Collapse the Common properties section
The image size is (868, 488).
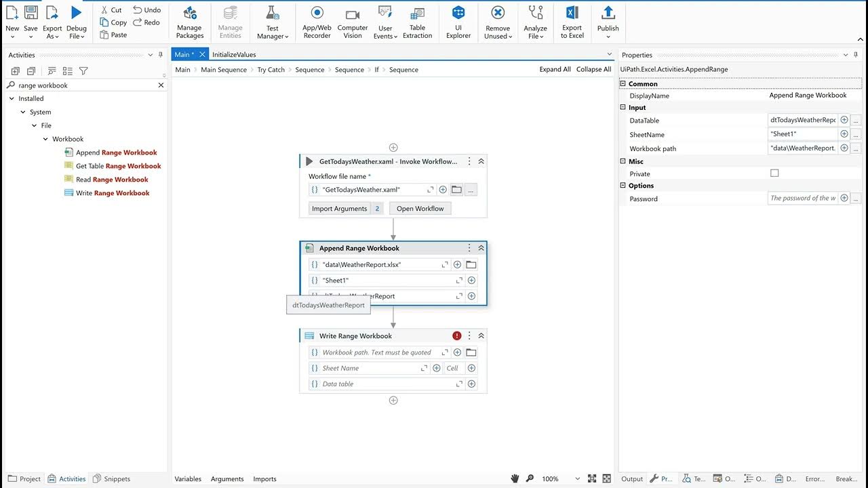[623, 84]
